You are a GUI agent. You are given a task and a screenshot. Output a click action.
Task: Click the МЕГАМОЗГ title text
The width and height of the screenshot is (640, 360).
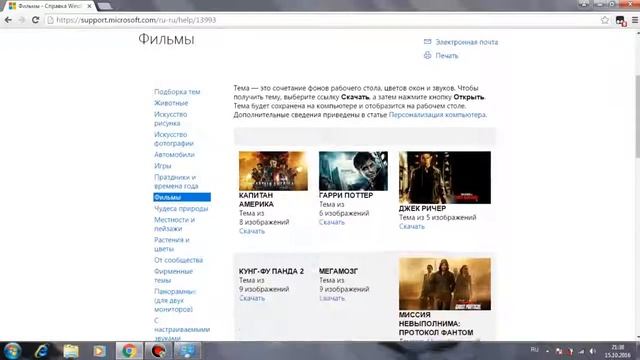click(x=338, y=271)
